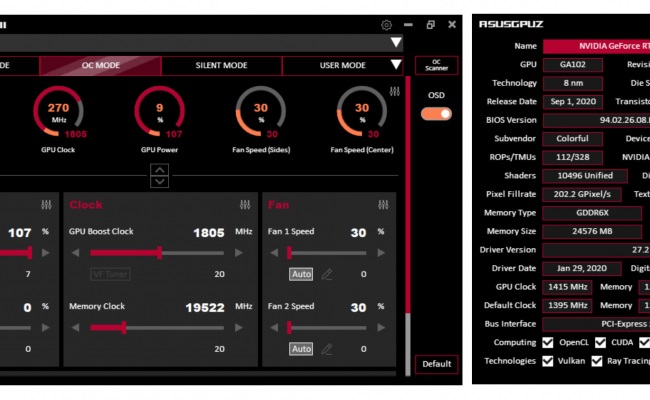Viewport: 650px width, 400px height.
Task: Click the Fan Speed (Center) gauge
Action: pos(362,112)
